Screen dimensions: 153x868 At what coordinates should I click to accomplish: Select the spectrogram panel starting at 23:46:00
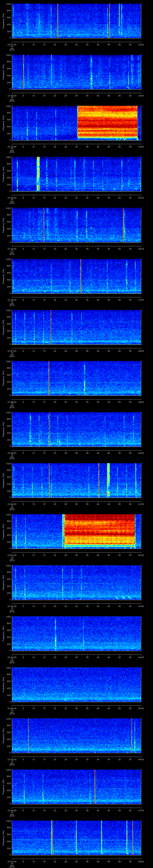tap(77, 787)
